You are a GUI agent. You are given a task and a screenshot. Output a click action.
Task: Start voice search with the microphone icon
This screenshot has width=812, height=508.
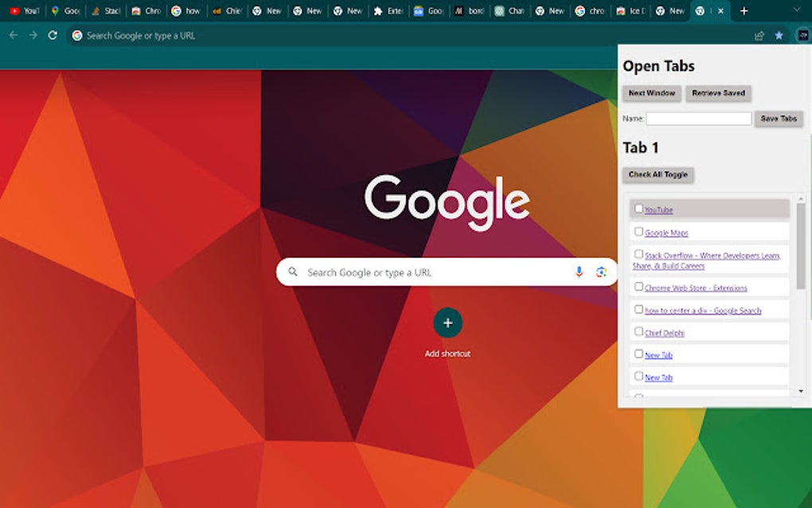coord(579,272)
